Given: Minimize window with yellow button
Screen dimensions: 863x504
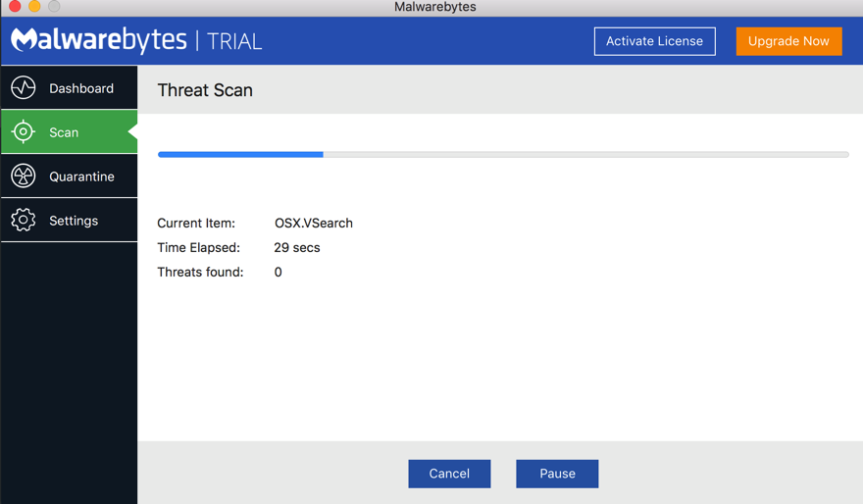Looking at the screenshot, I should (34, 6).
